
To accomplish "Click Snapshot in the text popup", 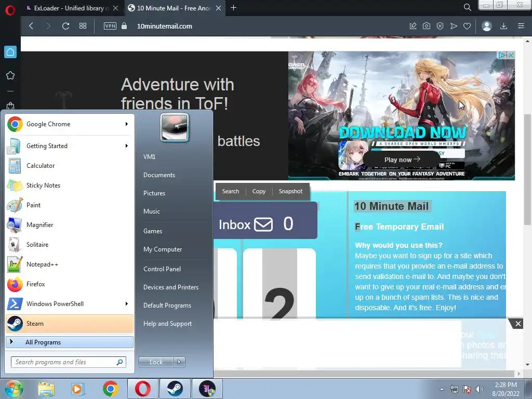I will click(290, 191).
